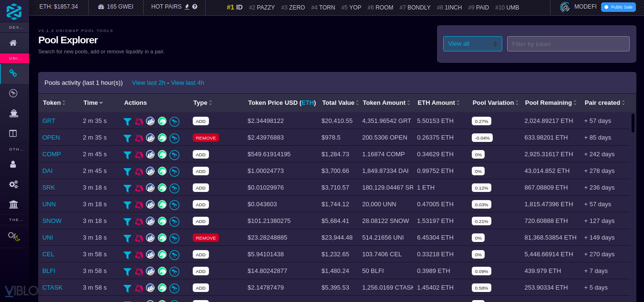Open the #8 1INCH hot pair
The height and width of the screenshot is (302, 644).
click(x=449, y=7)
